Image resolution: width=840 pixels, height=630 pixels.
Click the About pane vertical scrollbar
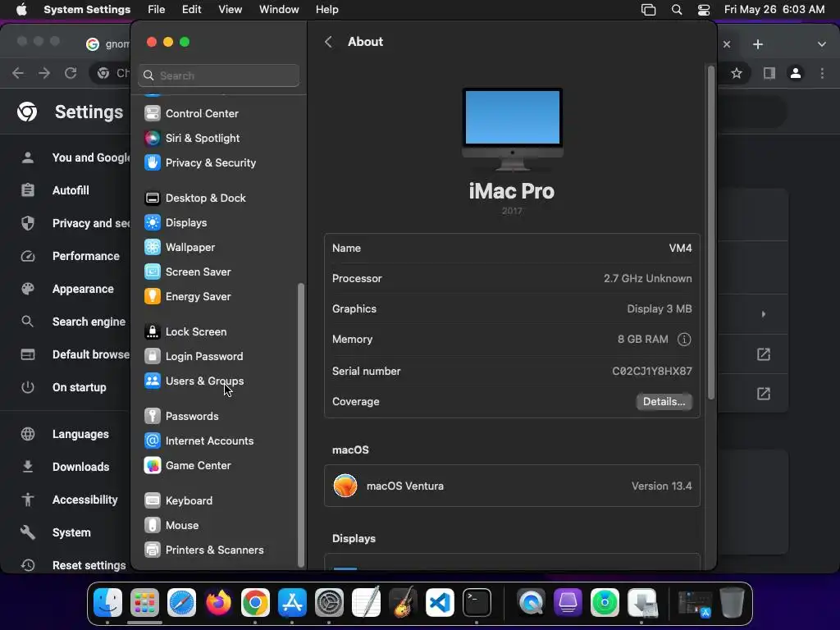(x=711, y=232)
